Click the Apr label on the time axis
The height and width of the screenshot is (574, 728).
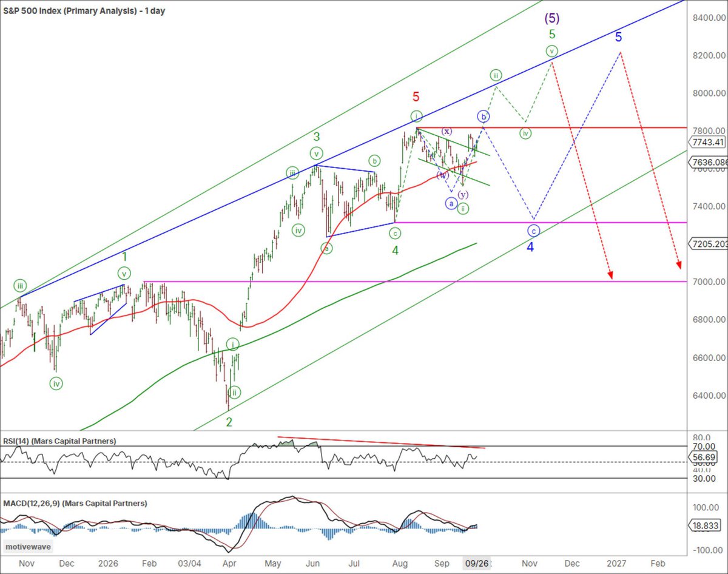click(x=229, y=564)
